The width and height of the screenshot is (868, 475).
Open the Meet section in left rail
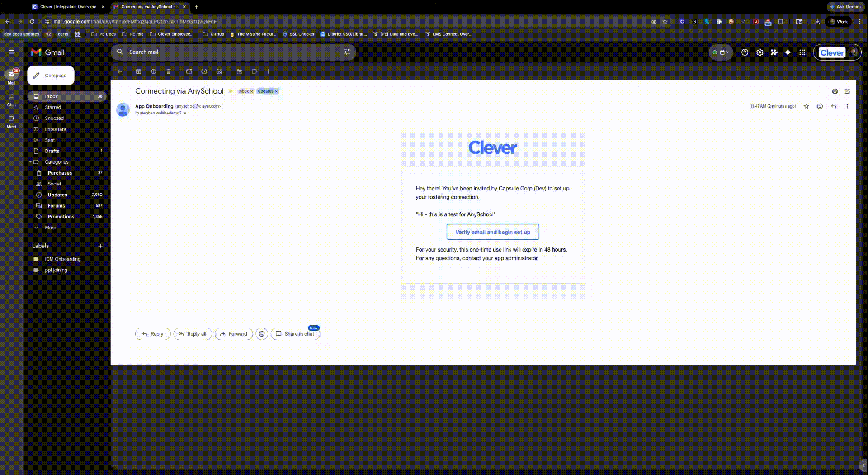click(12, 122)
